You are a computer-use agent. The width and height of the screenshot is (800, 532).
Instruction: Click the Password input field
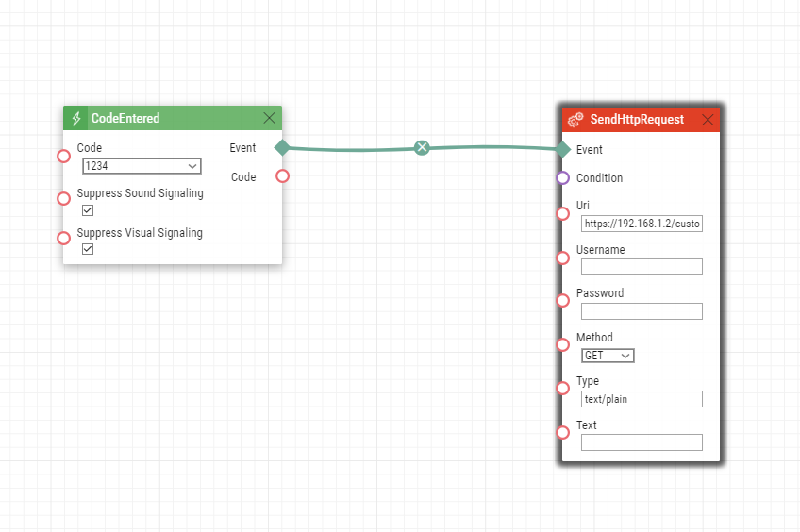(642, 311)
